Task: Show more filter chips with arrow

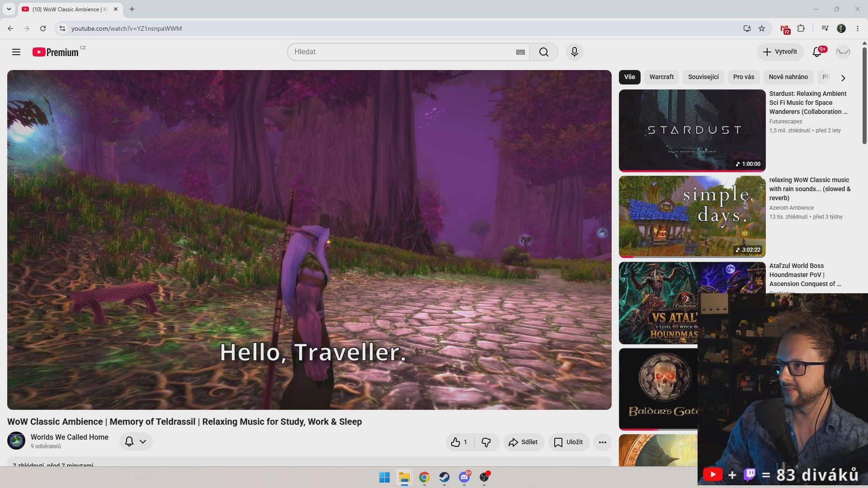Action: click(843, 78)
